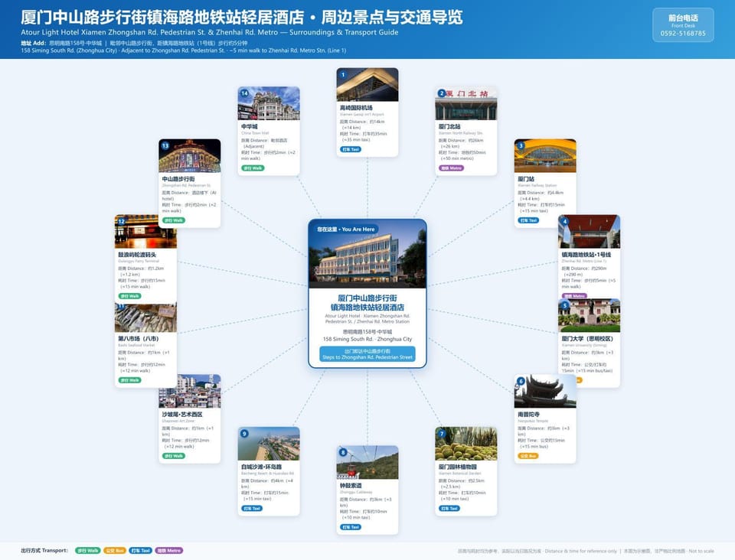Click the Metro tag in the 厦门北站 card

pyautogui.click(x=452, y=168)
